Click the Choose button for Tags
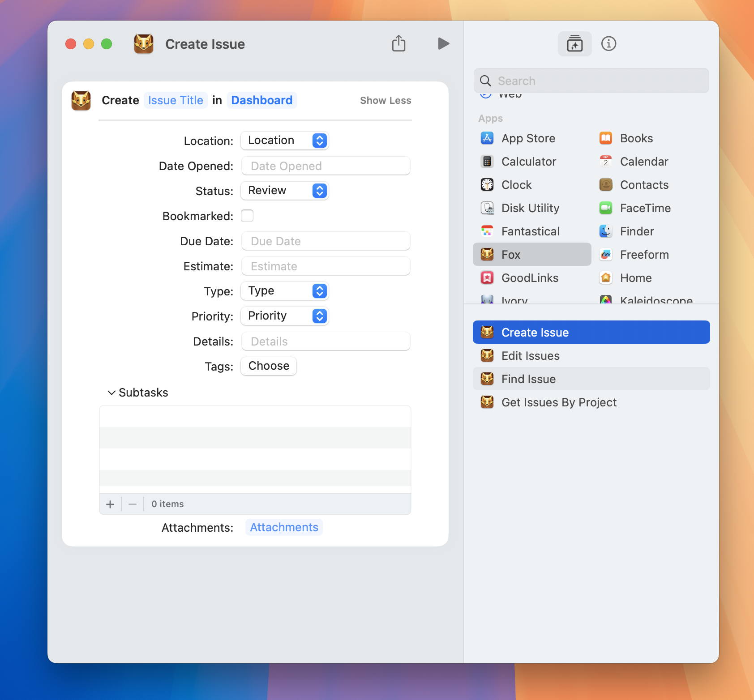Viewport: 754px width, 700px height. coord(269,366)
